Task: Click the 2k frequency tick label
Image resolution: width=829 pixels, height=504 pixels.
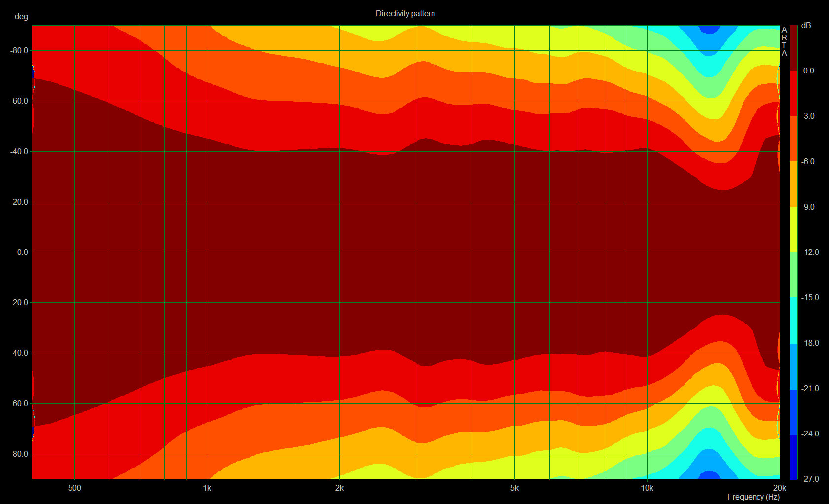Action: (339, 488)
